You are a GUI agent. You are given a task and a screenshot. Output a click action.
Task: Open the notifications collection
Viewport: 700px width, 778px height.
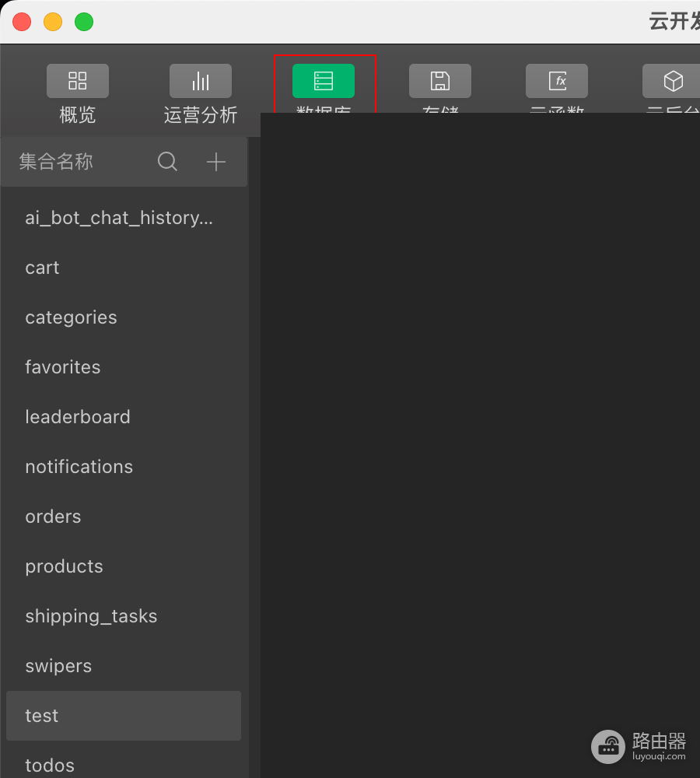[x=124, y=467]
